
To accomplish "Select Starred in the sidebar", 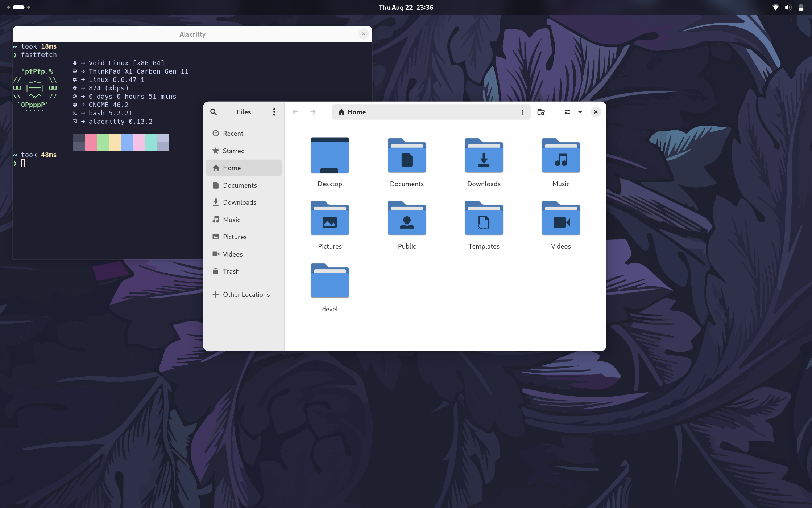I will pos(244,151).
